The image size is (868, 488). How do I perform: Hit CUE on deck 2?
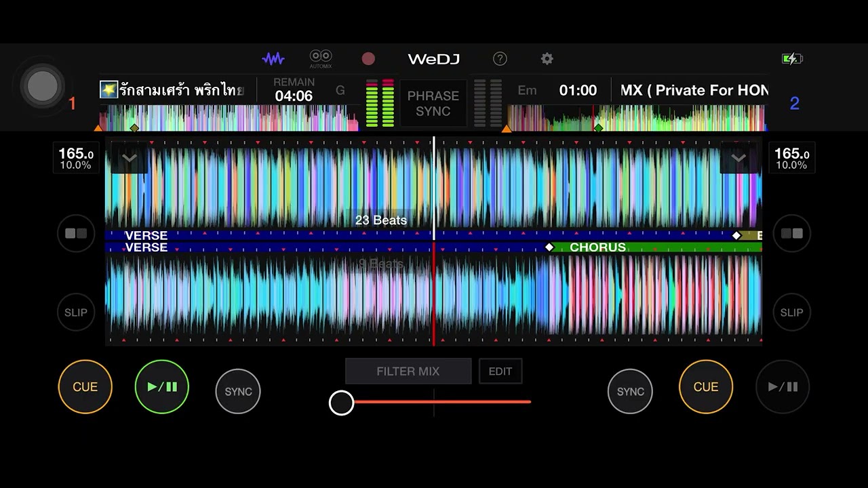pyautogui.click(x=706, y=387)
